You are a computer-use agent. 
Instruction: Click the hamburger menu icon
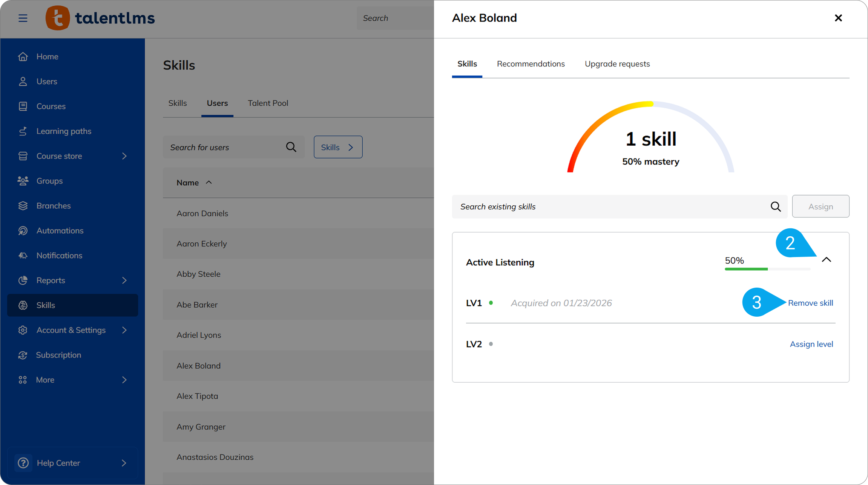click(23, 18)
